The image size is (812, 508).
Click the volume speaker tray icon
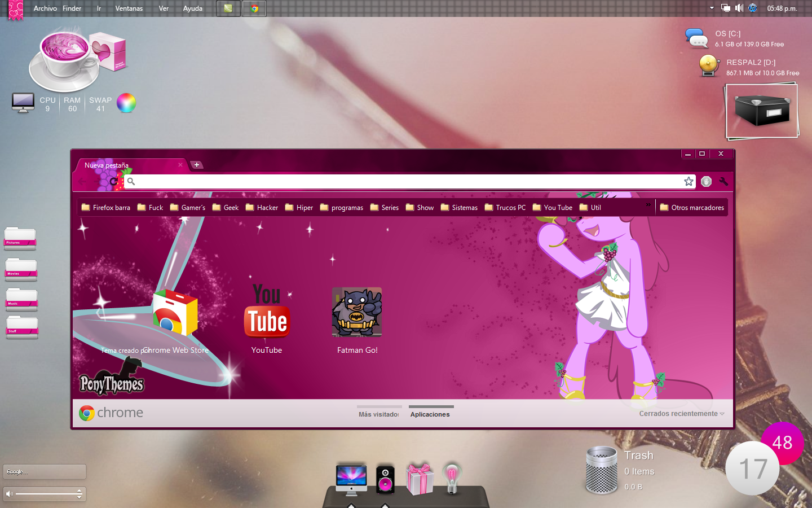[739, 8]
